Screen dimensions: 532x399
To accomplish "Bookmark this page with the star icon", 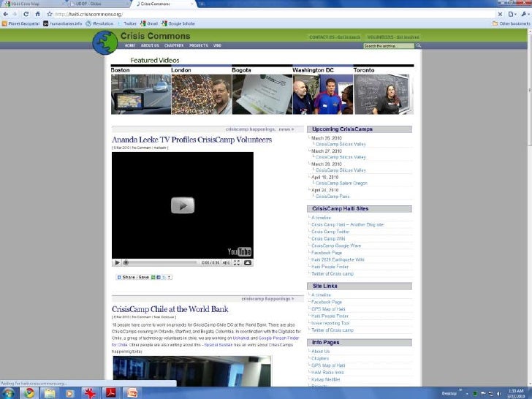I will pos(50,14).
